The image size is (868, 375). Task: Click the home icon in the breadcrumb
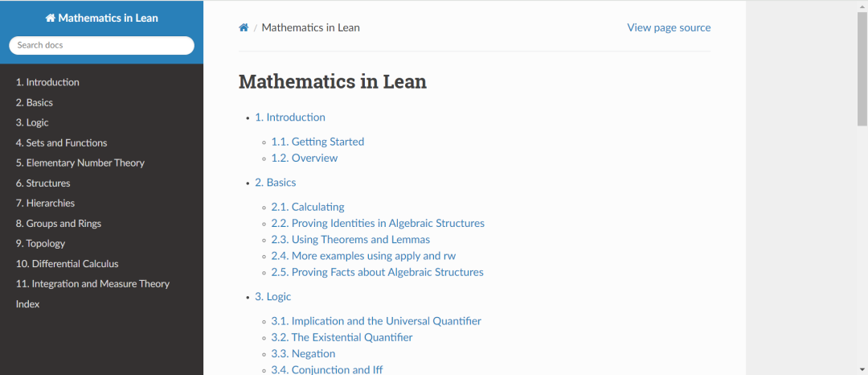click(244, 27)
